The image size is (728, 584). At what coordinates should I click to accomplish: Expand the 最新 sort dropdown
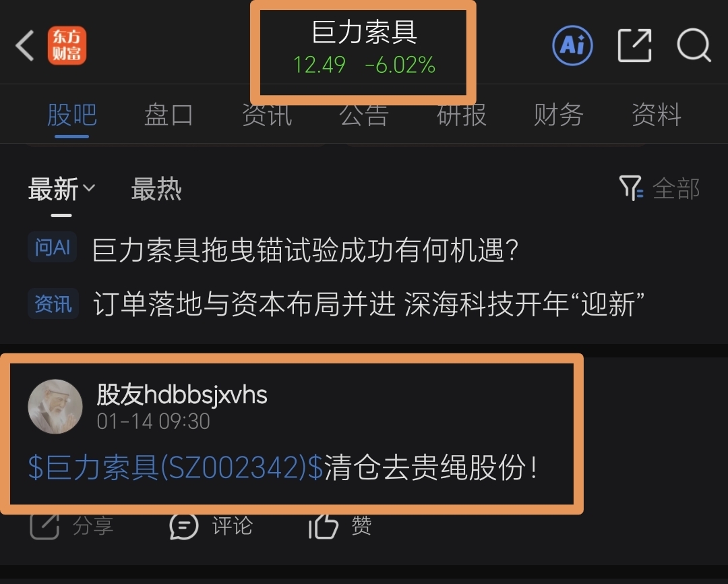tap(62, 189)
